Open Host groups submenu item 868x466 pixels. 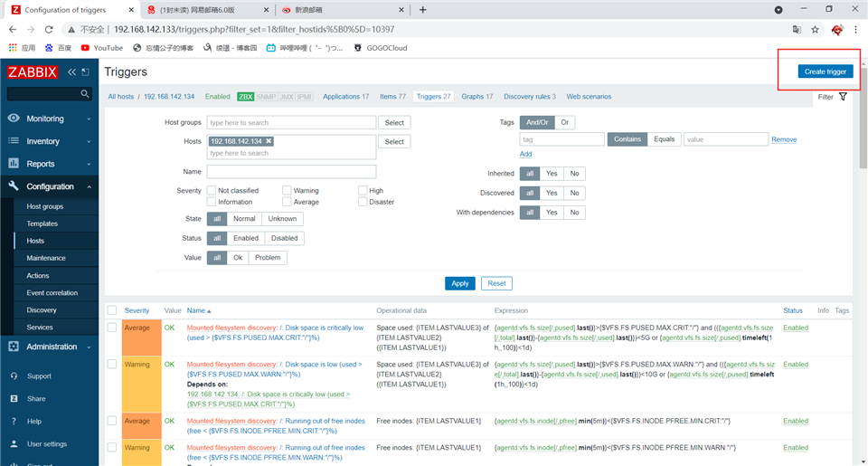(x=45, y=206)
